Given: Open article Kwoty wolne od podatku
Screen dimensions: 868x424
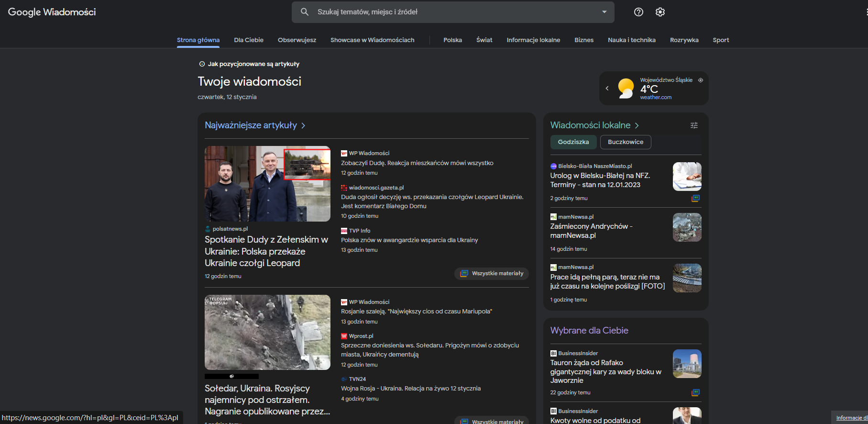Looking at the screenshot, I should 595,420.
